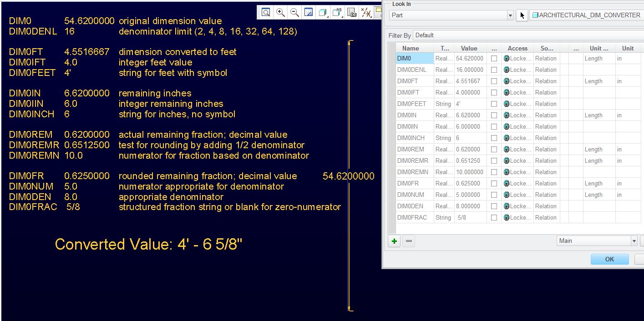Select the ARCHITECTURAL_DIM_CONVERTER model field
The image size is (644, 321).
[x=587, y=15]
